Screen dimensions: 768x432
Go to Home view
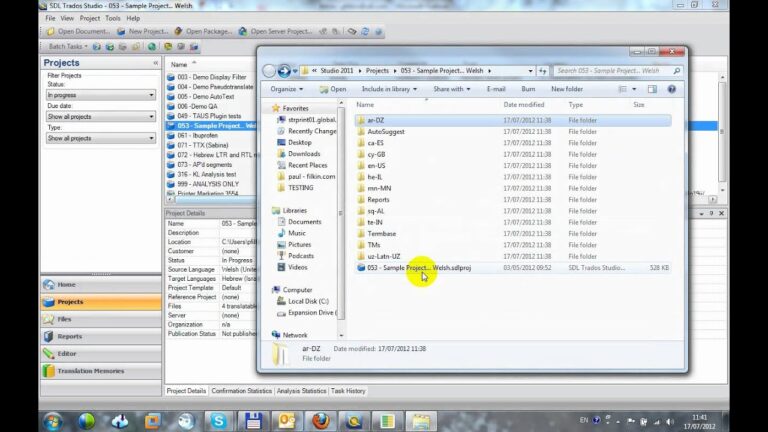click(x=100, y=285)
